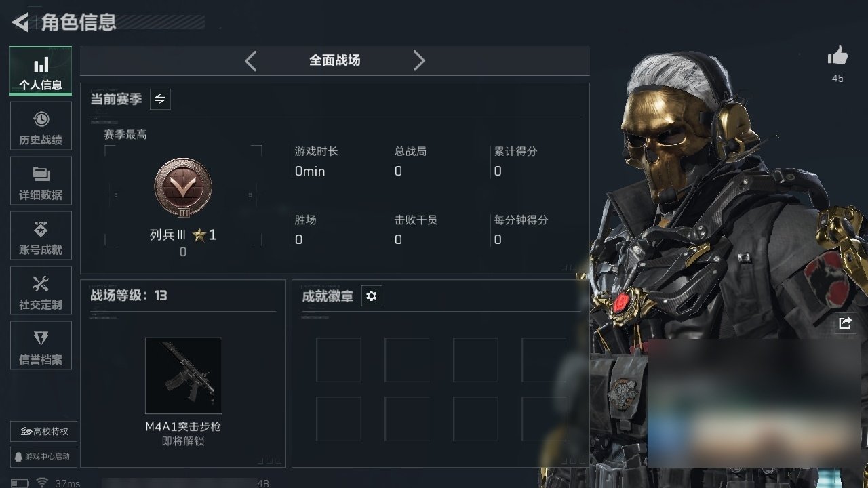Click the 高校特权 button
The image size is (868, 488).
(44, 432)
